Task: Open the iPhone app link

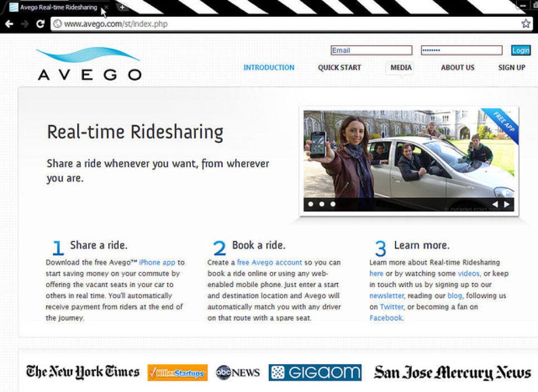Action: coord(157,262)
